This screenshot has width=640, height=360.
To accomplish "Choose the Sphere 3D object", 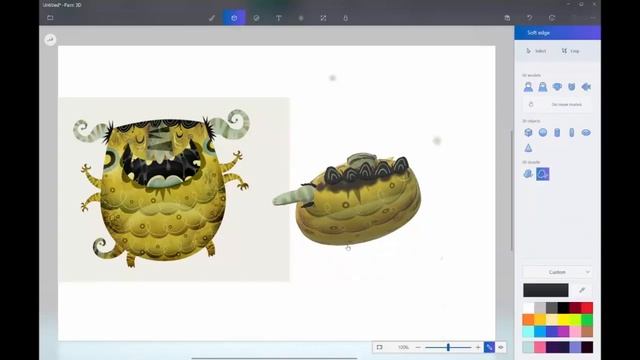I will pos(543,133).
